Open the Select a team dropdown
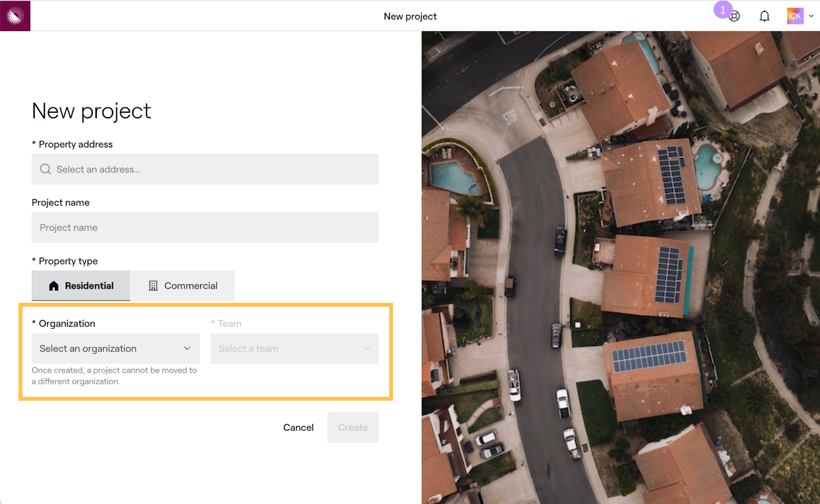820x504 pixels. [x=294, y=348]
